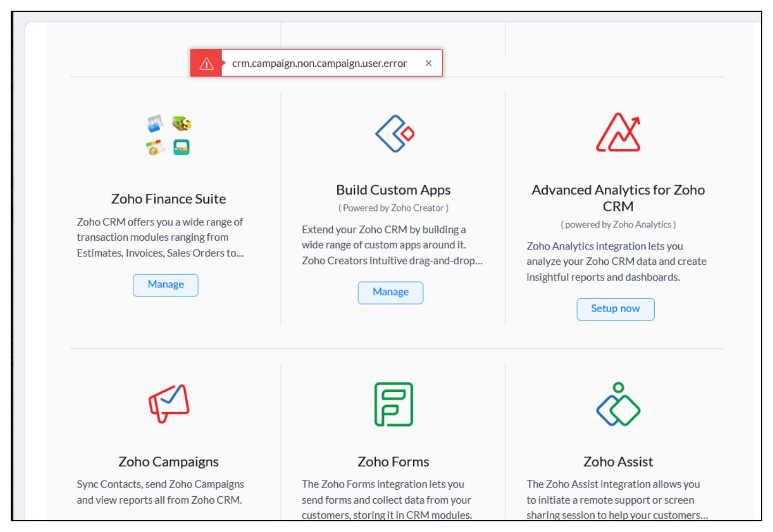Click Manage under Zoho Finance Suite
The width and height of the screenshot is (773, 532).
(x=165, y=285)
